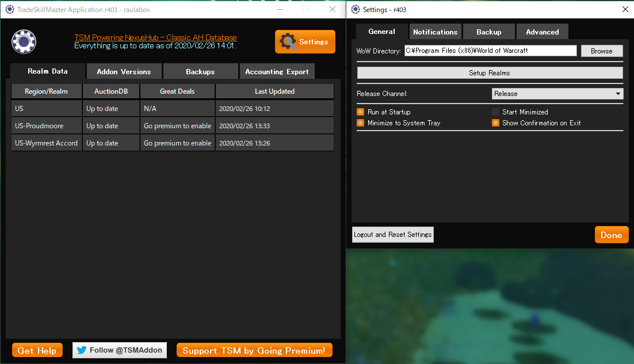This screenshot has height=364, width=634.
Task: Select the US-Proudmoore realm cell
Action: point(47,125)
